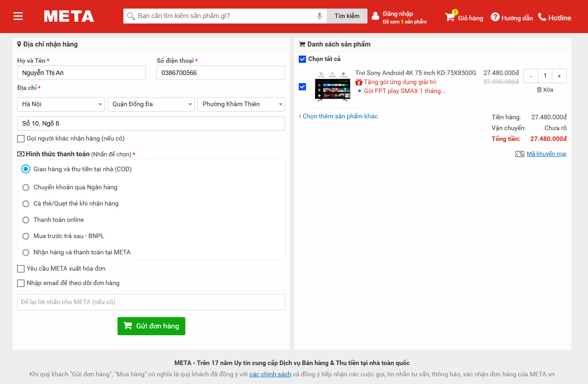Click the Xóa trash icon
The width and height of the screenshot is (588, 384).
[539, 89]
